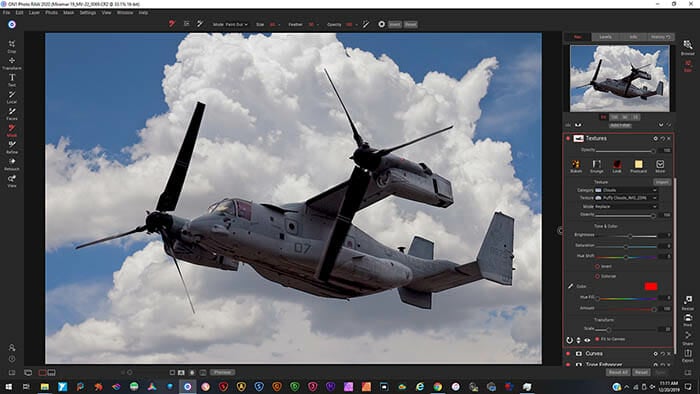700x394 pixels.
Task: Open the Layer menu
Action: coord(34,12)
